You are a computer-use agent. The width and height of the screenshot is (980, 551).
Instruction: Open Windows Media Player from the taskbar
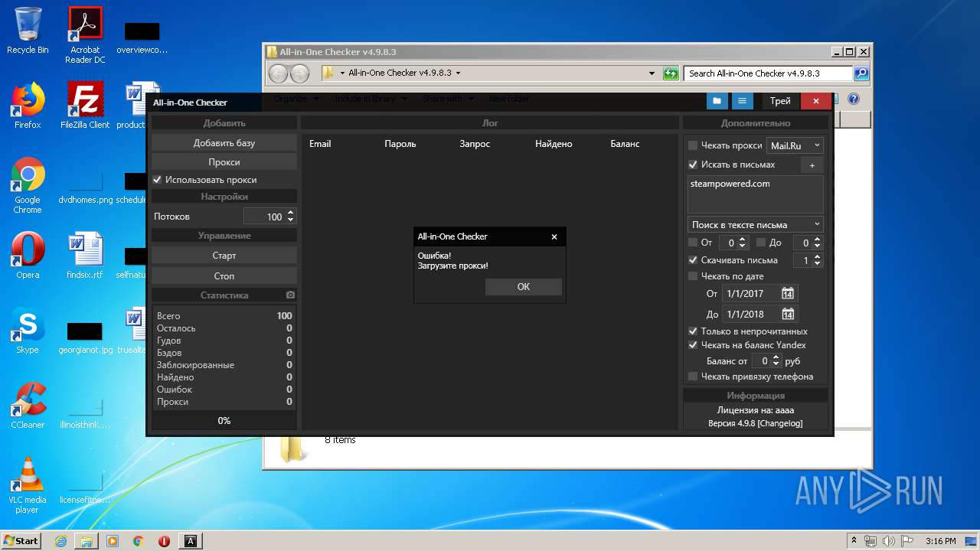click(113, 541)
